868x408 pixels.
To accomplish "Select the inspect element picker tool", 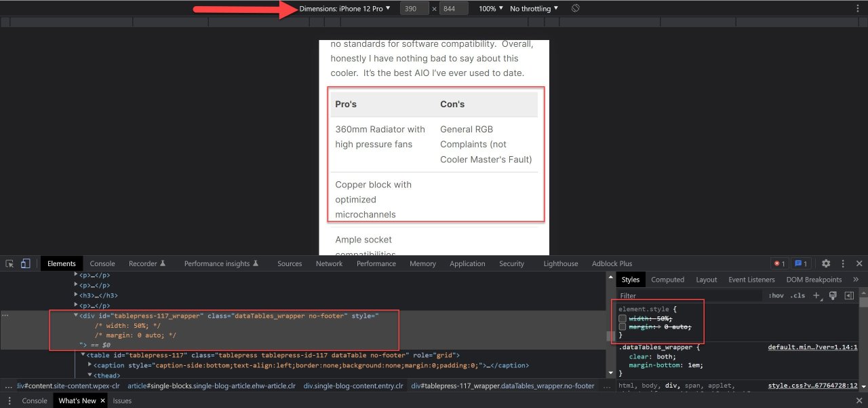I will click(x=10, y=263).
